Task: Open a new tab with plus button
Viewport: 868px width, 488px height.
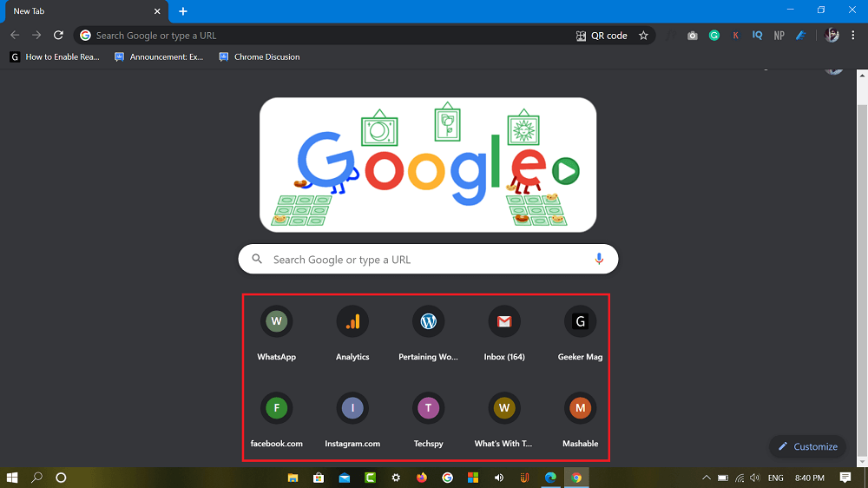Action: click(182, 11)
